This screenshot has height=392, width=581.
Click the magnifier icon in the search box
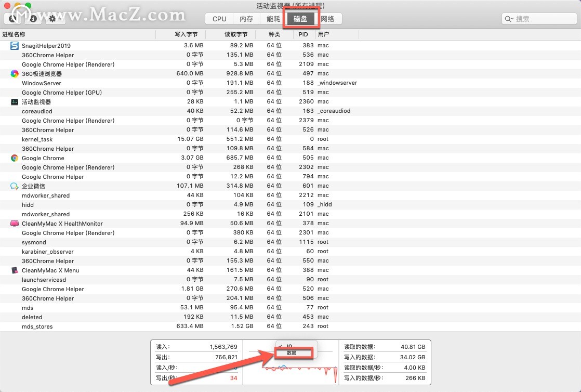(509, 19)
